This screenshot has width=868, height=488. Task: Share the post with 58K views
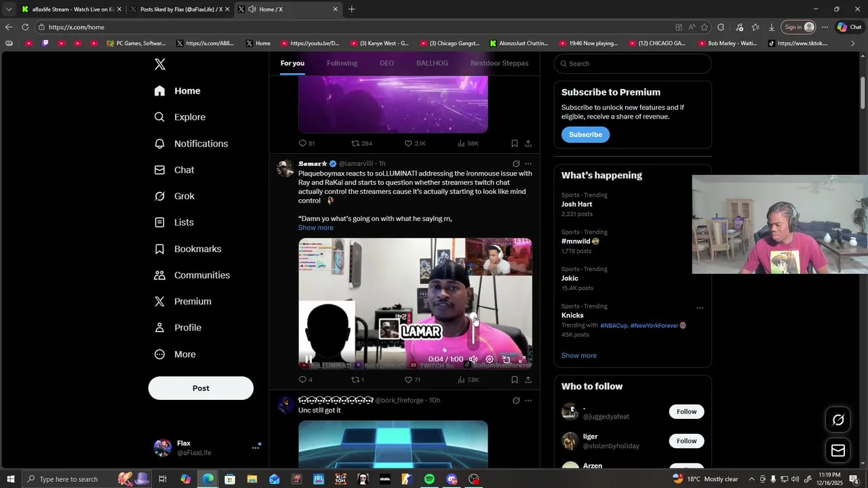[528, 144]
